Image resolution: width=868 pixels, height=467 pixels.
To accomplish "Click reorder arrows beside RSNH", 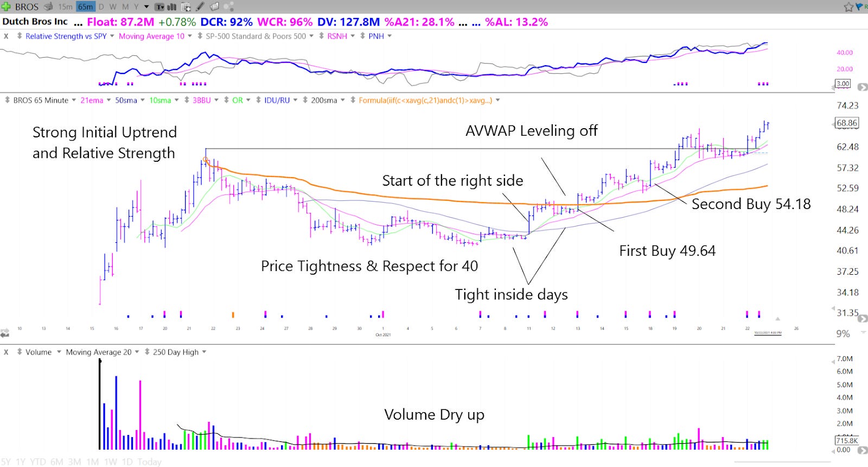I will [x=321, y=36].
